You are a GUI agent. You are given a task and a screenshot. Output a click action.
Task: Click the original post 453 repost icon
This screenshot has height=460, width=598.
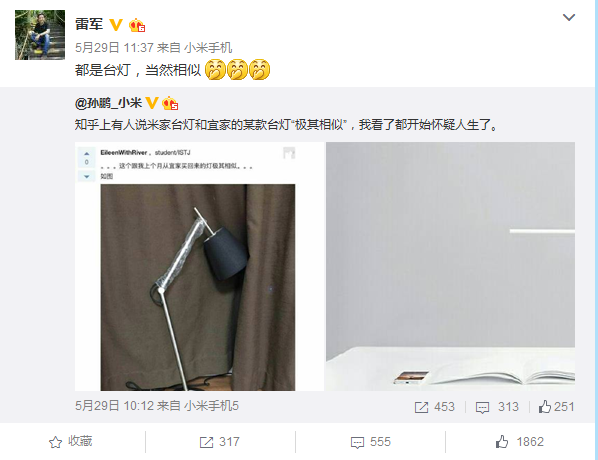point(421,407)
